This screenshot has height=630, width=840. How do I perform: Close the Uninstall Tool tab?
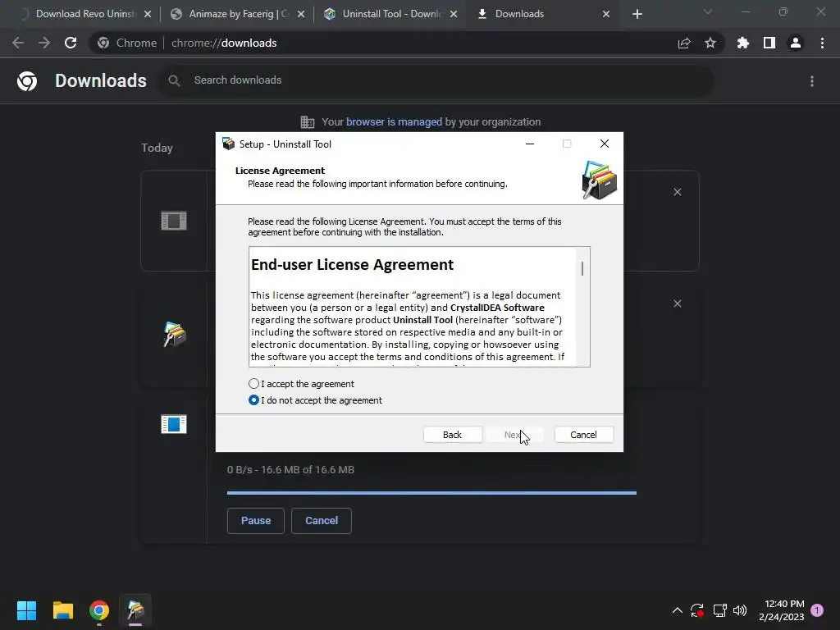(x=454, y=14)
